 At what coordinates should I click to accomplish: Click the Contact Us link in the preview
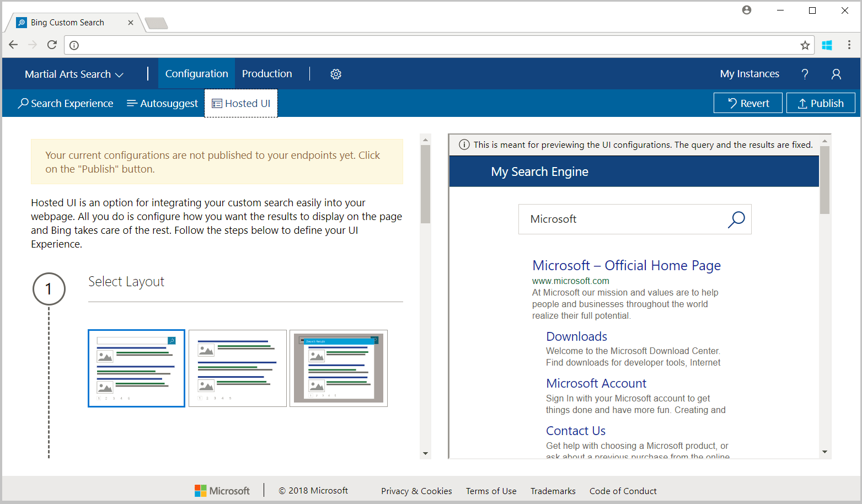click(575, 431)
